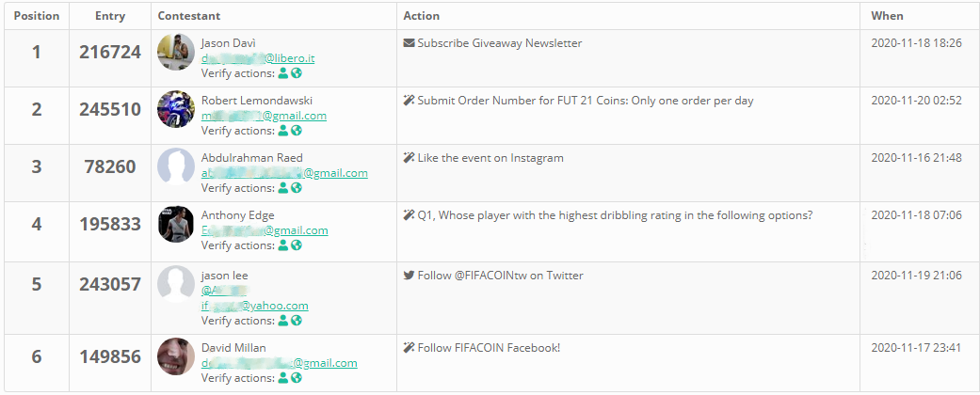Screen dimensions: 980x395
Task: Click the When column header
Action: pyautogui.click(x=887, y=16)
